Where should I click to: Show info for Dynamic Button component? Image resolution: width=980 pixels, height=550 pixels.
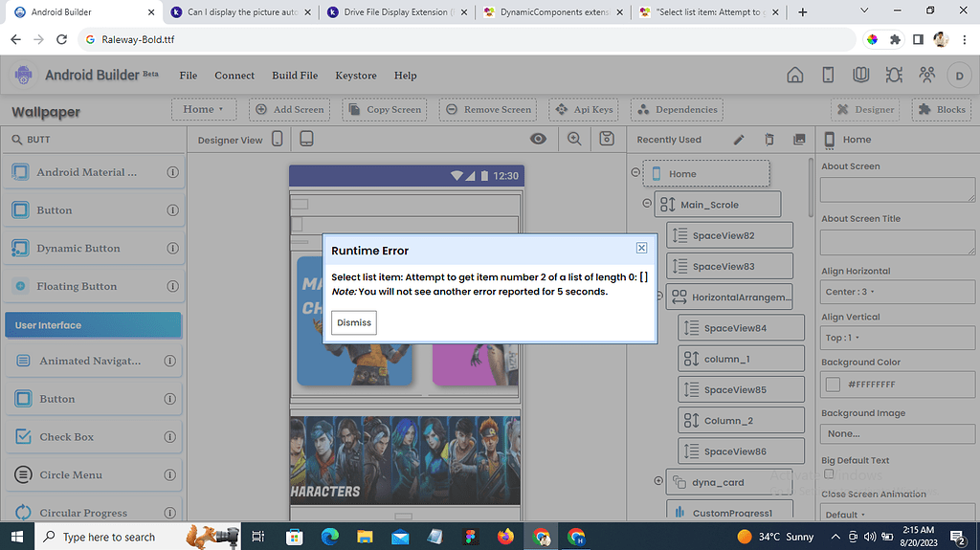tap(172, 248)
